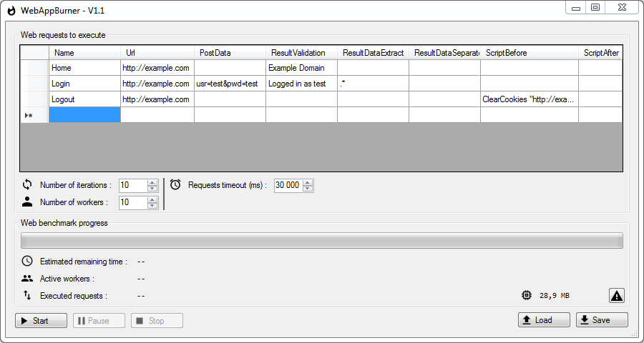Load a saved request list
Image resolution: width=644 pixels, height=343 pixels.
(544, 320)
